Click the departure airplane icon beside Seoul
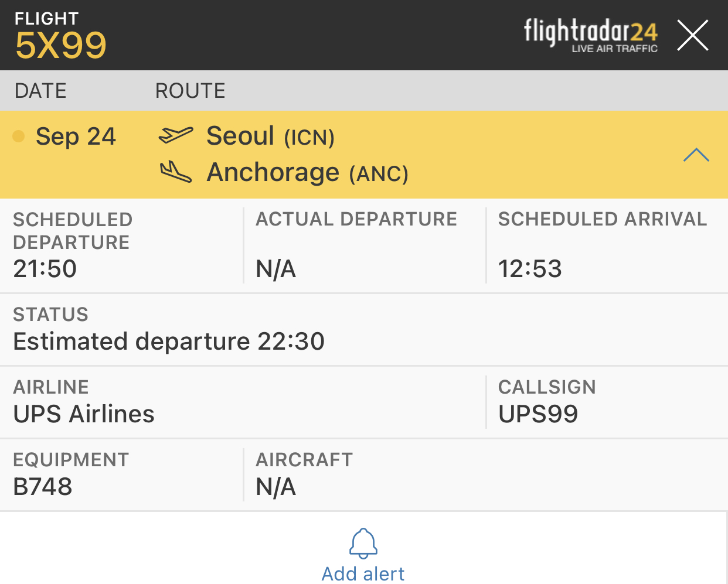Viewport: 728px width, 584px height. [176, 135]
